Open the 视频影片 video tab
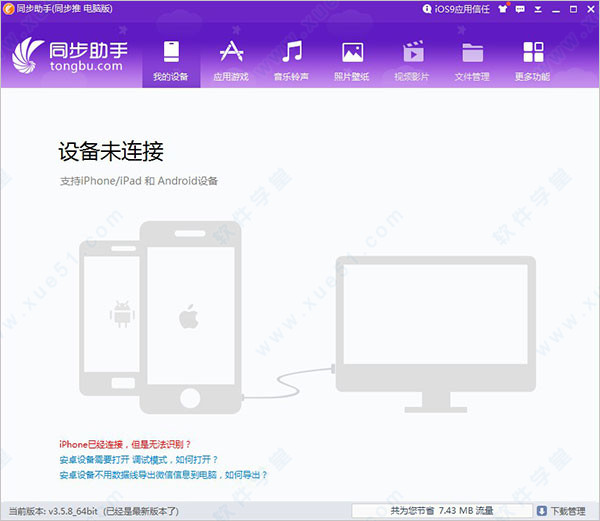 tap(412, 61)
